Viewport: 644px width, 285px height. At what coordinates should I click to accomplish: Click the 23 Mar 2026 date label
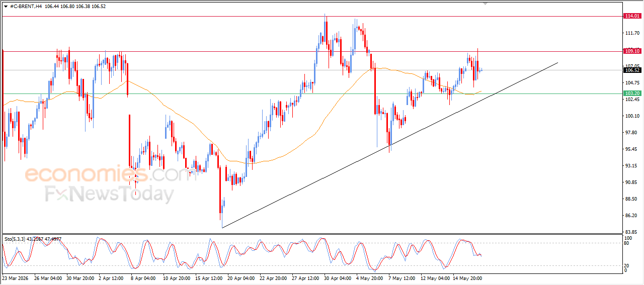coord(15,278)
